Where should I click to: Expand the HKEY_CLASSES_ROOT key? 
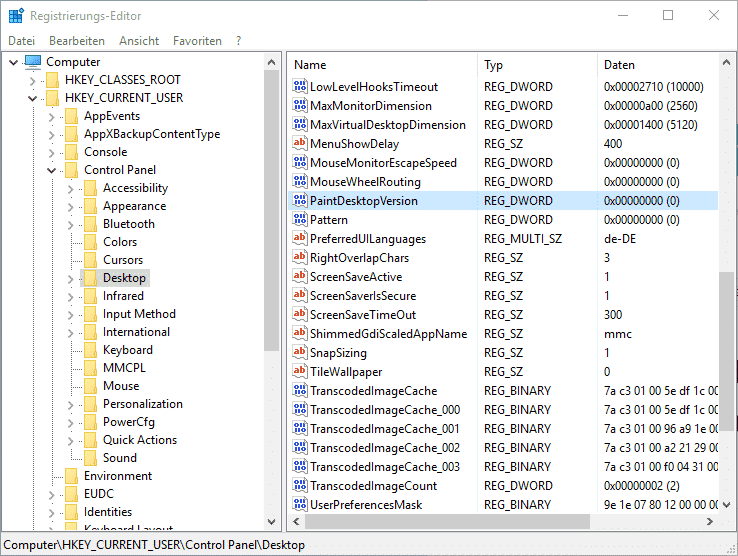32,81
